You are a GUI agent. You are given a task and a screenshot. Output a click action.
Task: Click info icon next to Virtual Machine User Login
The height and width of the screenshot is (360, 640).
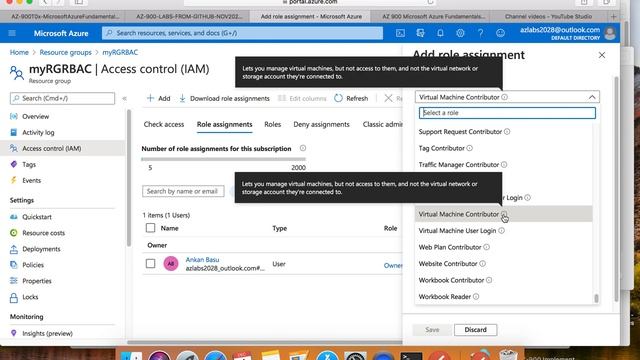(501, 231)
